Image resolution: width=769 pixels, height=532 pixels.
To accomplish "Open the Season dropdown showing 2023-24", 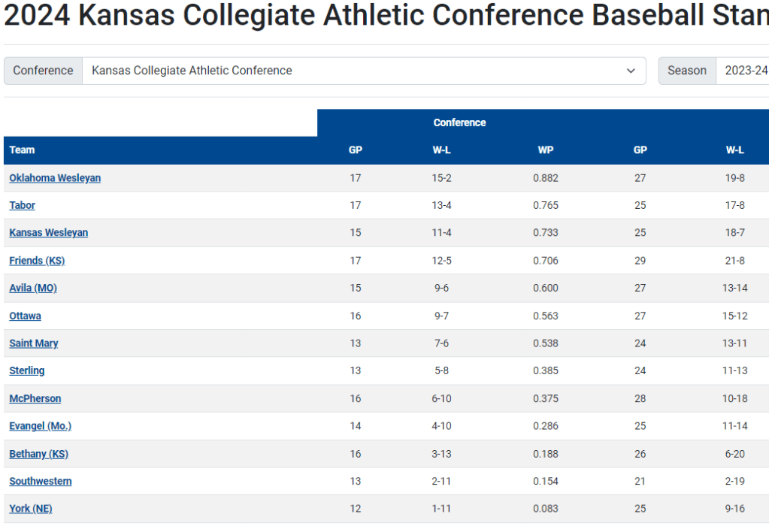I will click(742, 71).
